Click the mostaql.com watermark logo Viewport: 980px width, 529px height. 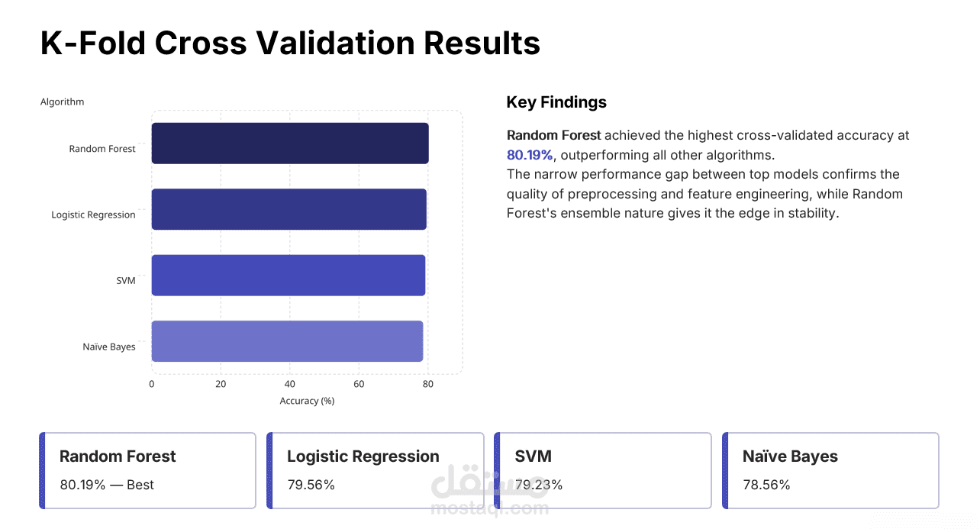489,491
